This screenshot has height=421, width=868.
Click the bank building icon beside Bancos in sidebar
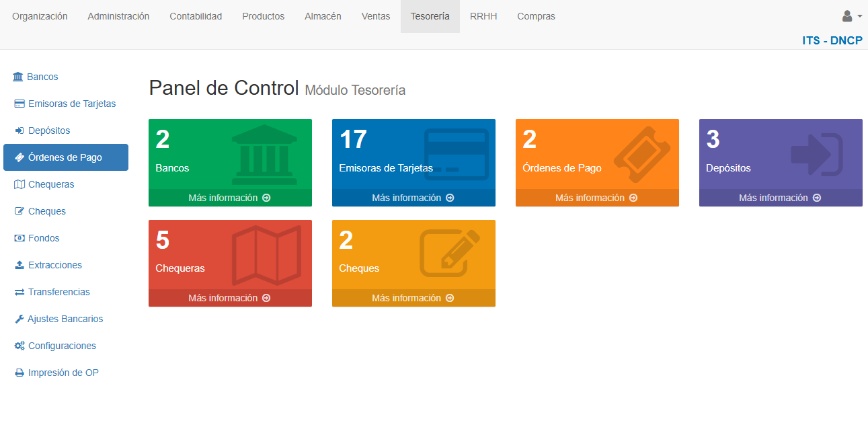(x=18, y=77)
